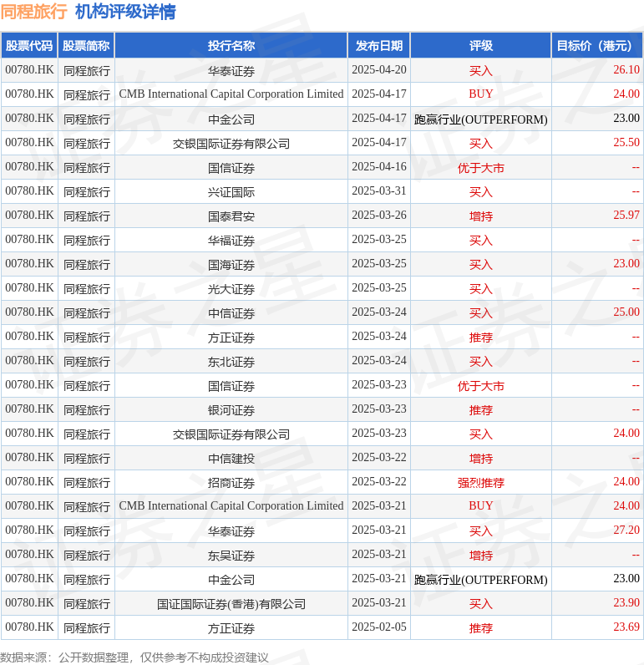
Task: Click the 发布日期 column header
Action: [x=379, y=45]
